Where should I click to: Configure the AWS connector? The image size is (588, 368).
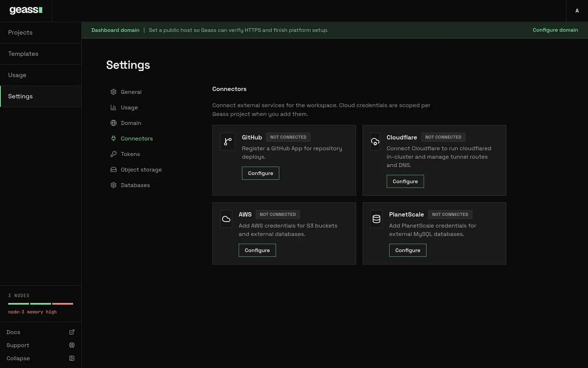[x=257, y=250]
